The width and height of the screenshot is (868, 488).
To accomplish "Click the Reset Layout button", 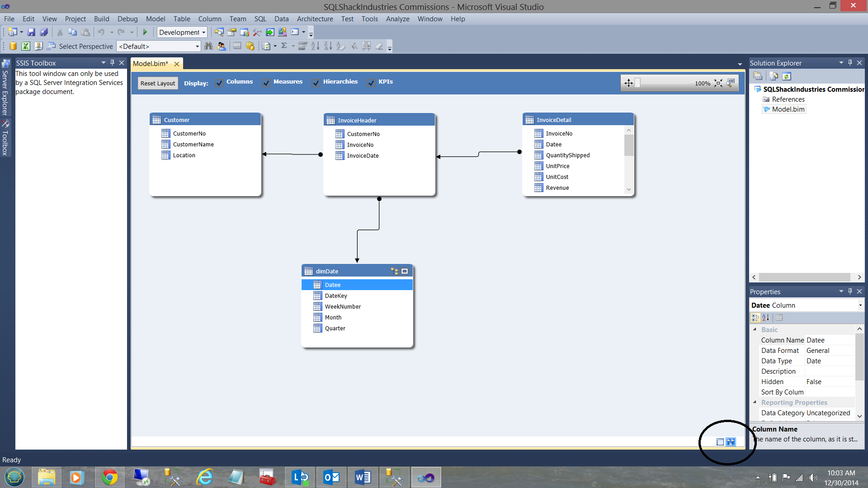I will coord(157,83).
